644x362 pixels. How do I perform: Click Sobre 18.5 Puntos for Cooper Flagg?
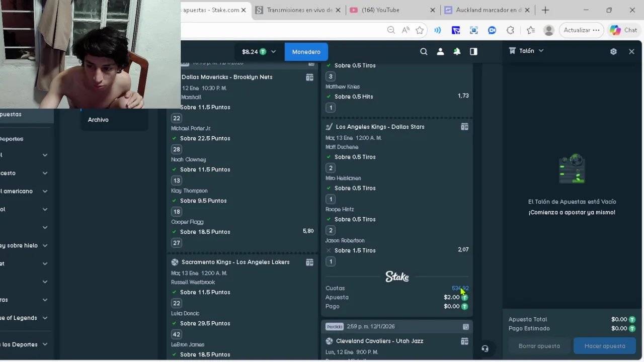tap(205, 232)
